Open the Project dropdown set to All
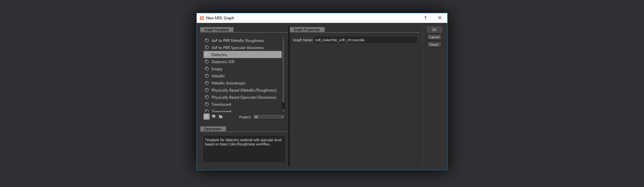Viewport: 644px width, 187px height. [269, 117]
